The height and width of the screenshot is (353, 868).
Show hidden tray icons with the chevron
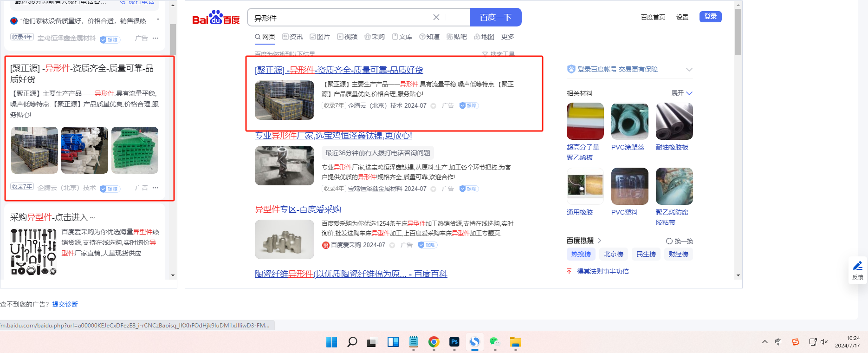tap(765, 342)
